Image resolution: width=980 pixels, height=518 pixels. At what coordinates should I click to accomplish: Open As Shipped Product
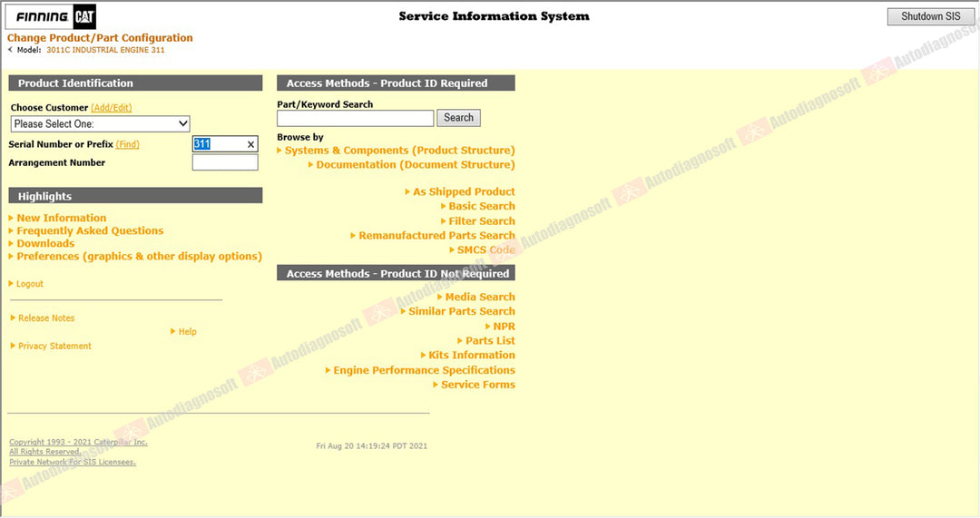464,191
